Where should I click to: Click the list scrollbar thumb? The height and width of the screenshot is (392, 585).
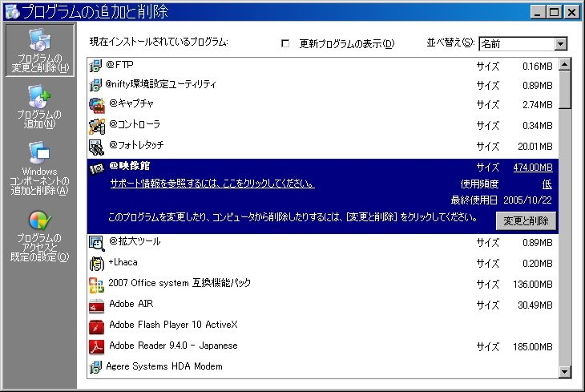565,90
